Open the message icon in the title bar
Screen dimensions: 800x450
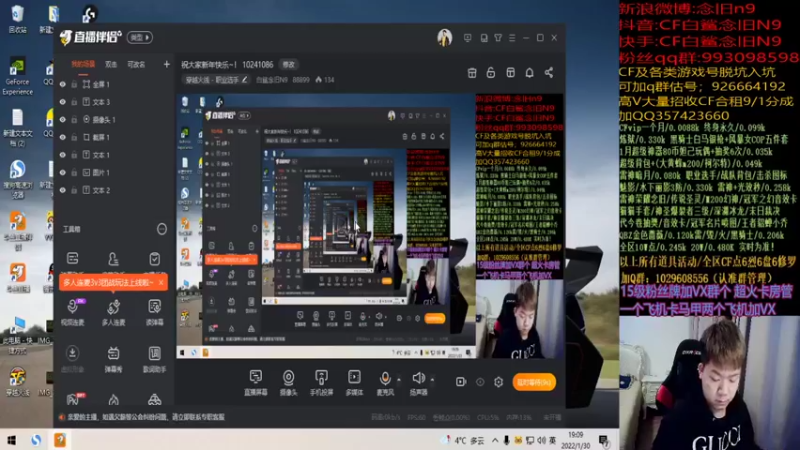click(467, 38)
